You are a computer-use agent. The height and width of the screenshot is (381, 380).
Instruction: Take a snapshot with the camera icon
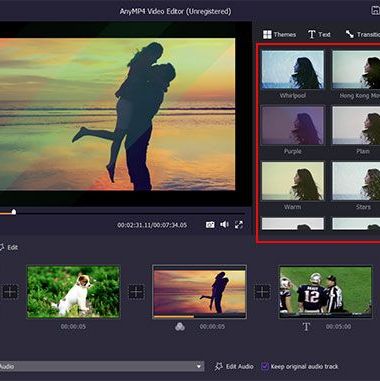[x=210, y=225]
